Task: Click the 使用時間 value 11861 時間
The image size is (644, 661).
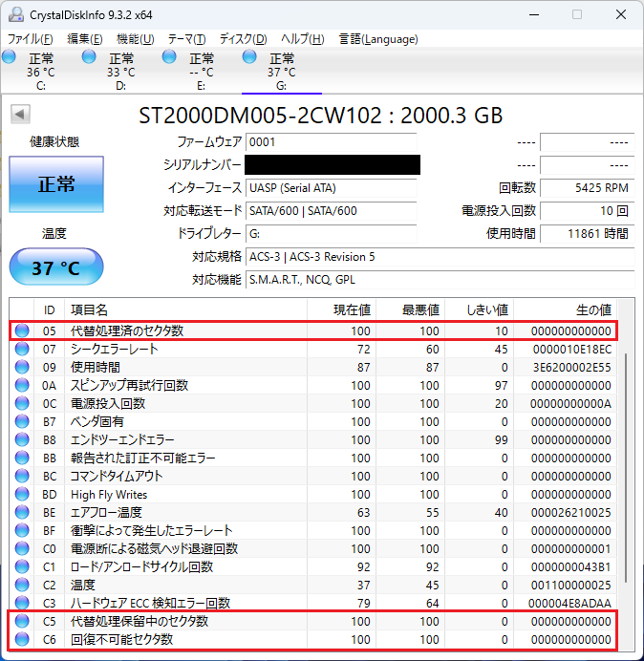Action: 588,233
